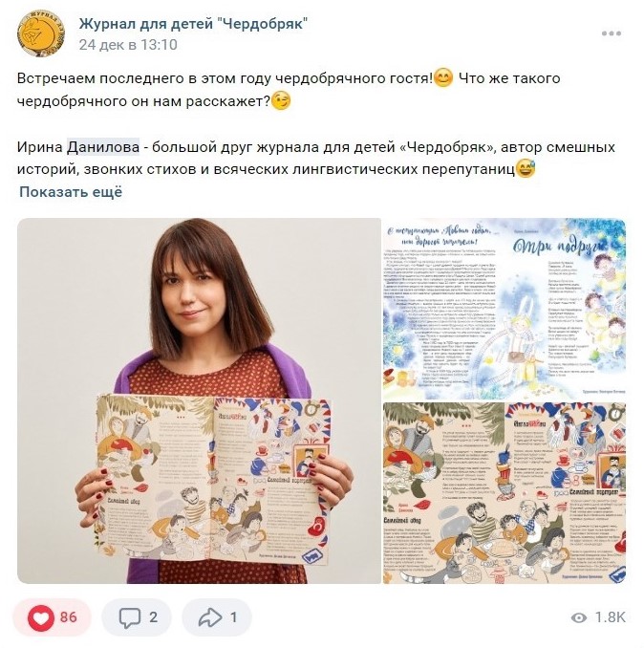Open the three-dot post options menu

(612, 33)
